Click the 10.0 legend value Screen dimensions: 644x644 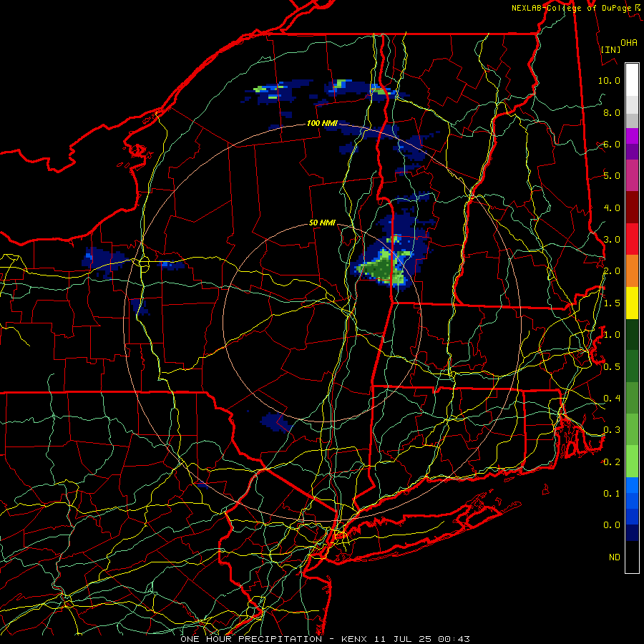coord(609,80)
